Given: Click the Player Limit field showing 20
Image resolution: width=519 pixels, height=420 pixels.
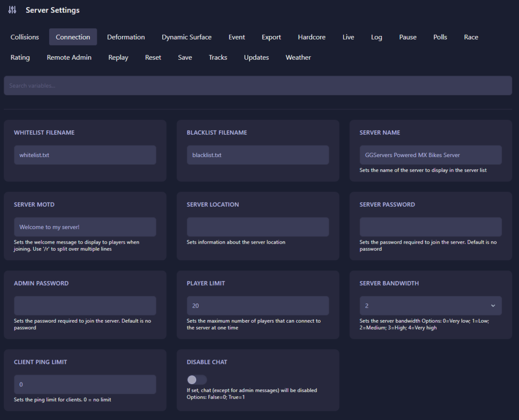Looking at the screenshot, I should pos(258,306).
